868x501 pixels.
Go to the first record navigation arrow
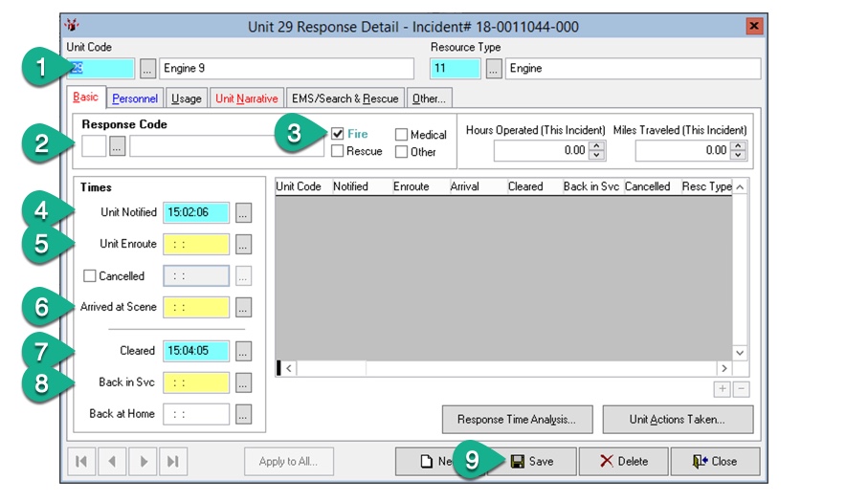81,461
